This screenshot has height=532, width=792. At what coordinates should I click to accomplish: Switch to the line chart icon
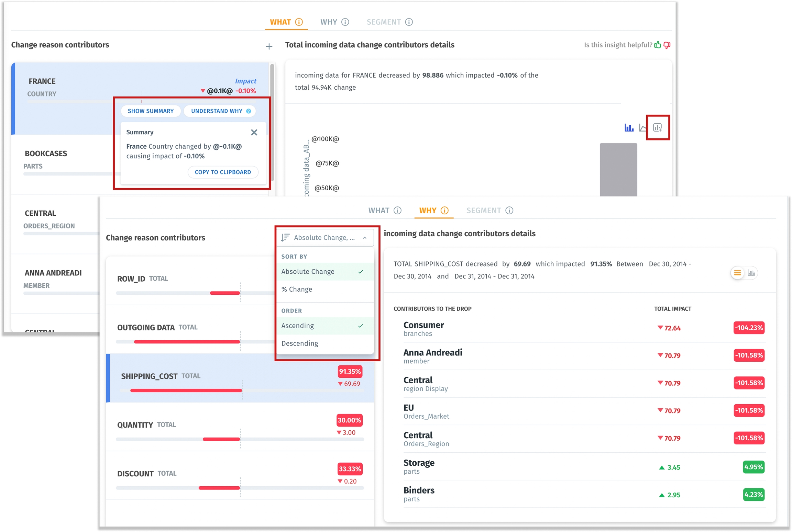642,128
